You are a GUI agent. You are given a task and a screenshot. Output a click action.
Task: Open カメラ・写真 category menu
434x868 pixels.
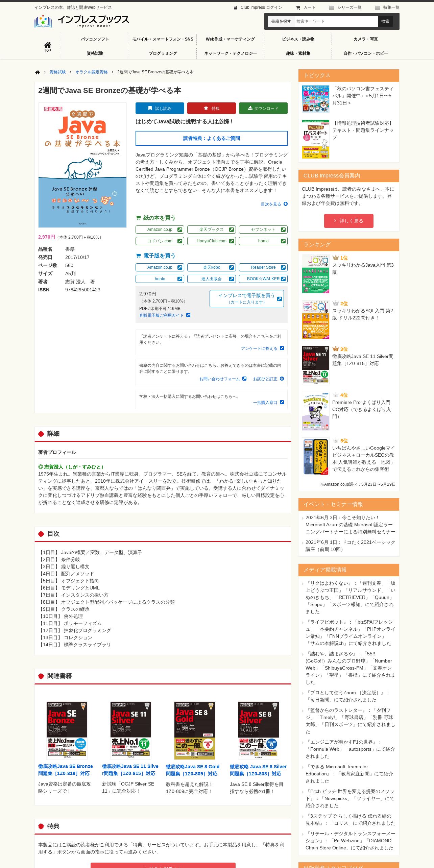(366, 39)
